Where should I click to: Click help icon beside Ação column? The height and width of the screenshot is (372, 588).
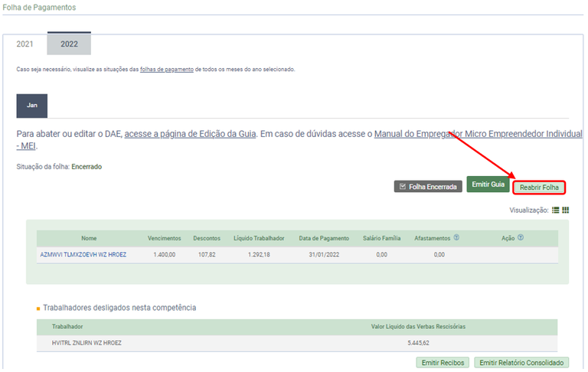pyautogui.click(x=521, y=238)
